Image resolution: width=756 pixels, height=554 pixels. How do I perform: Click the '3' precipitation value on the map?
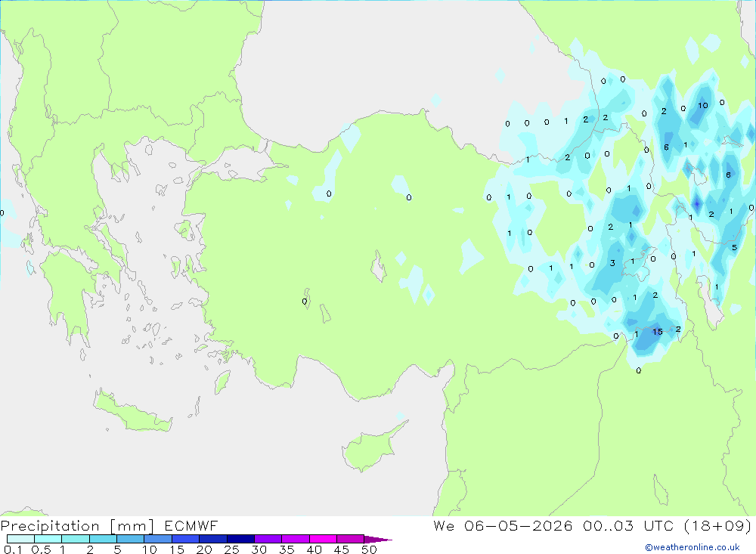coord(612,263)
